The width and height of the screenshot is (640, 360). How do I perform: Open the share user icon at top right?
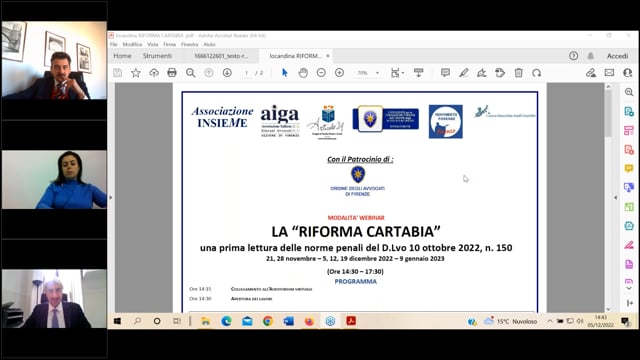[627, 73]
